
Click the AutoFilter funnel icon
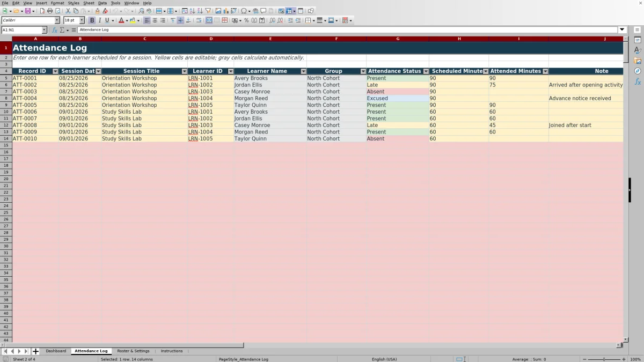208,11
